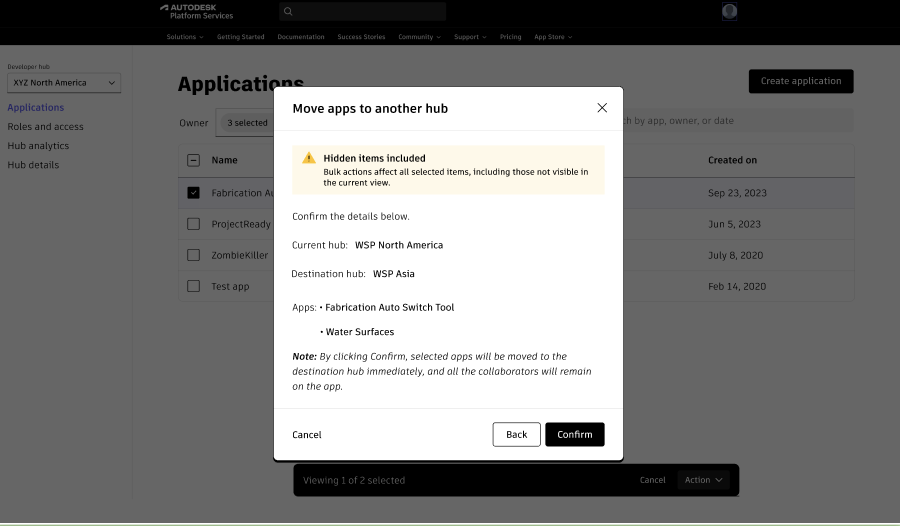Click the Back button in dialog

tap(516, 434)
